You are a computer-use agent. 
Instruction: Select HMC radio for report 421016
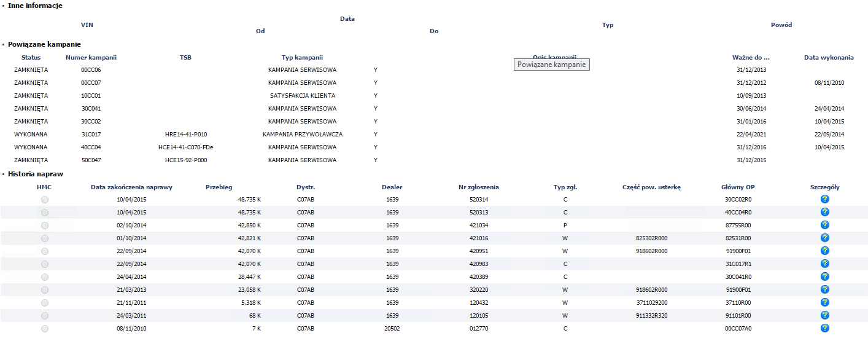coord(45,238)
